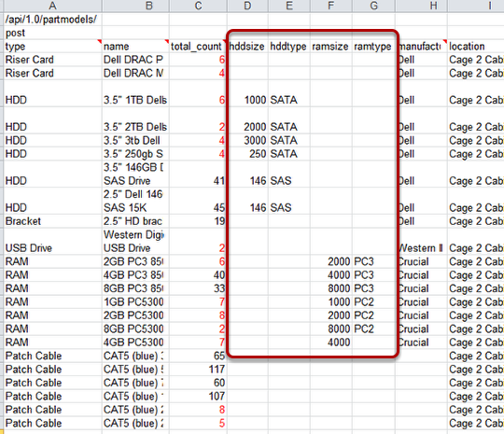The width and height of the screenshot is (504, 434).
Task: Click the '1GB PC5300' name cell
Action: tap(135, 302)
